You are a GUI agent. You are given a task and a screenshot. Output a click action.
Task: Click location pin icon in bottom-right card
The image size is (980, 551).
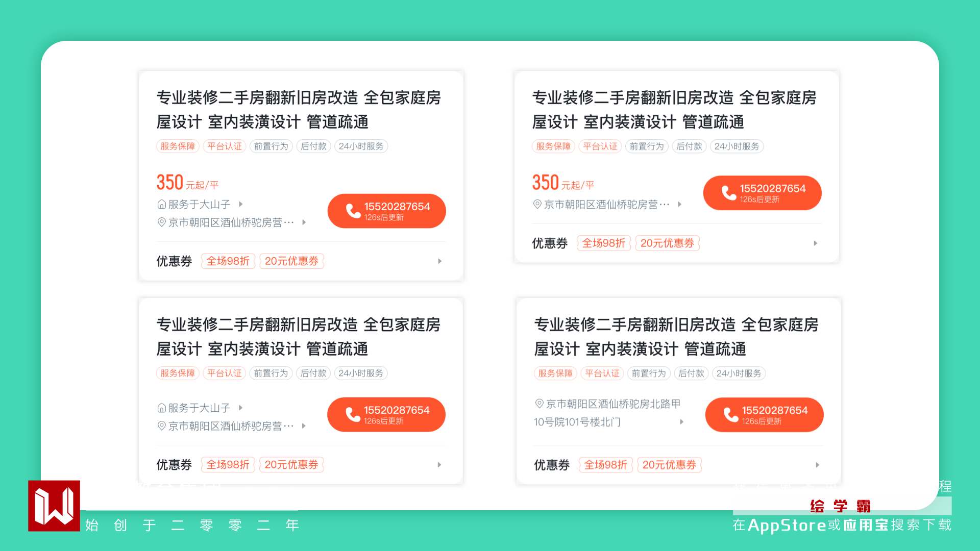(539, 404)
